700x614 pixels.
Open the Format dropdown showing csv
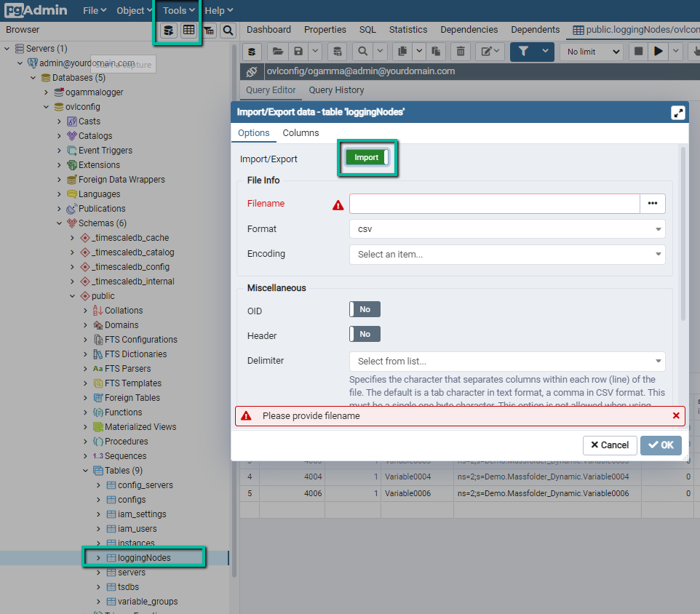[x=507, y=229]
